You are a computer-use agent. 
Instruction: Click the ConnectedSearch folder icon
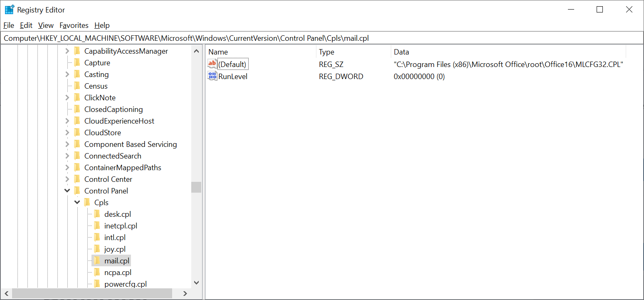(x=77, y=156)
